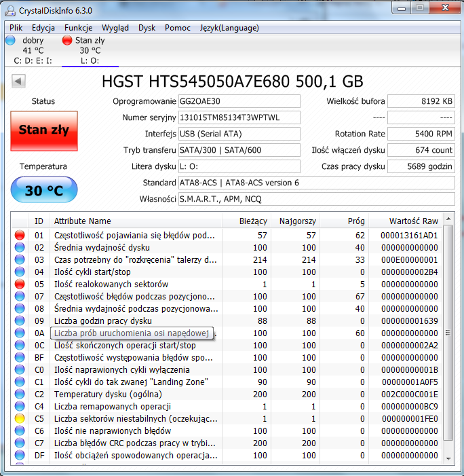The image size is (464, 476).
Task: Click the Rotation Rate value 5400 RPM
Action: click(x=421, y=134)
